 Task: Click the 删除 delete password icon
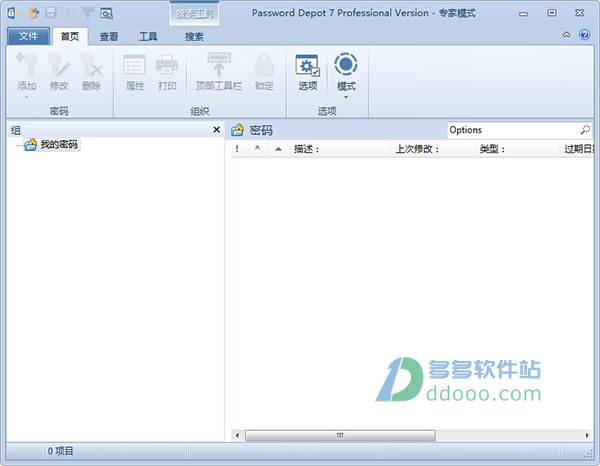(91, 65)
